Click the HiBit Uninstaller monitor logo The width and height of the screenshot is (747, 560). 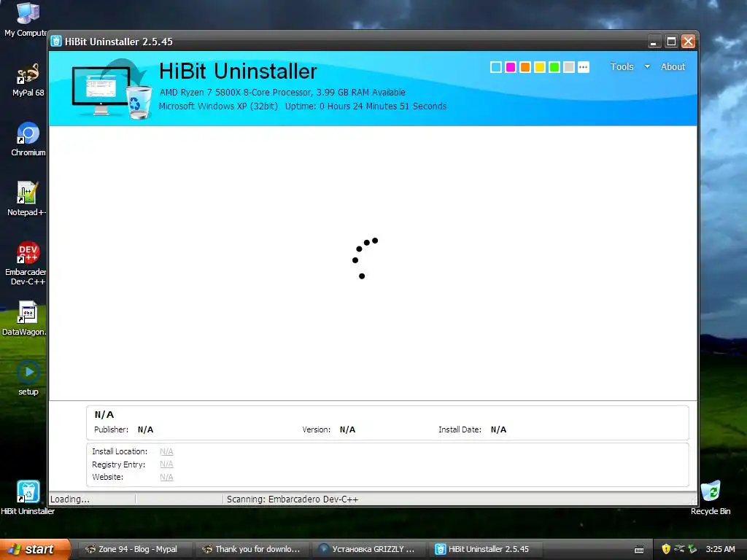[x=112, y=89]
